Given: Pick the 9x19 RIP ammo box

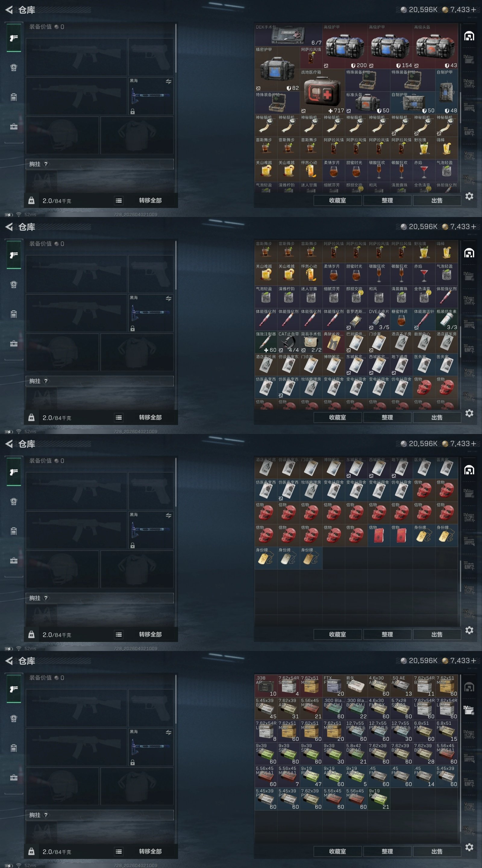Looking at the screenshot, I should [x=311, y=776].
